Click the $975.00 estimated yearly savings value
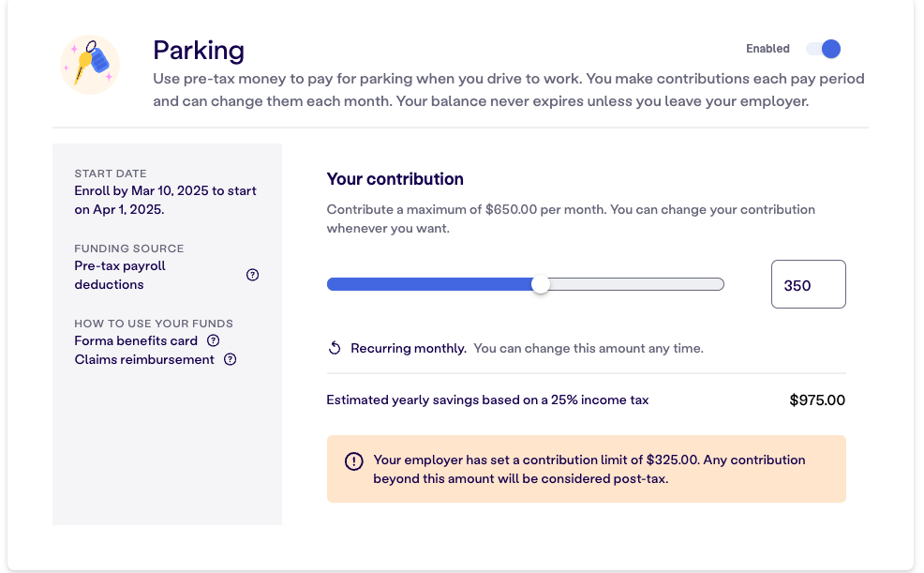 817,400
